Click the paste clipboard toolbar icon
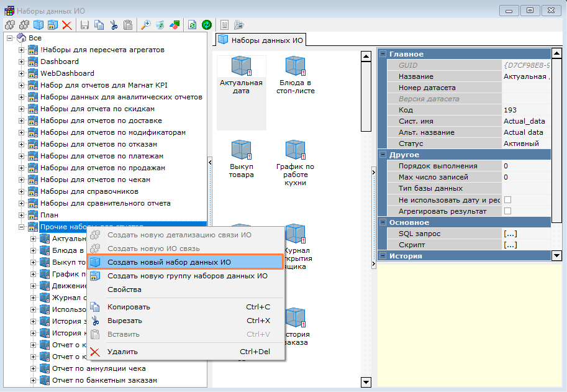Screen dimensions: 567x392 (128, 25)
